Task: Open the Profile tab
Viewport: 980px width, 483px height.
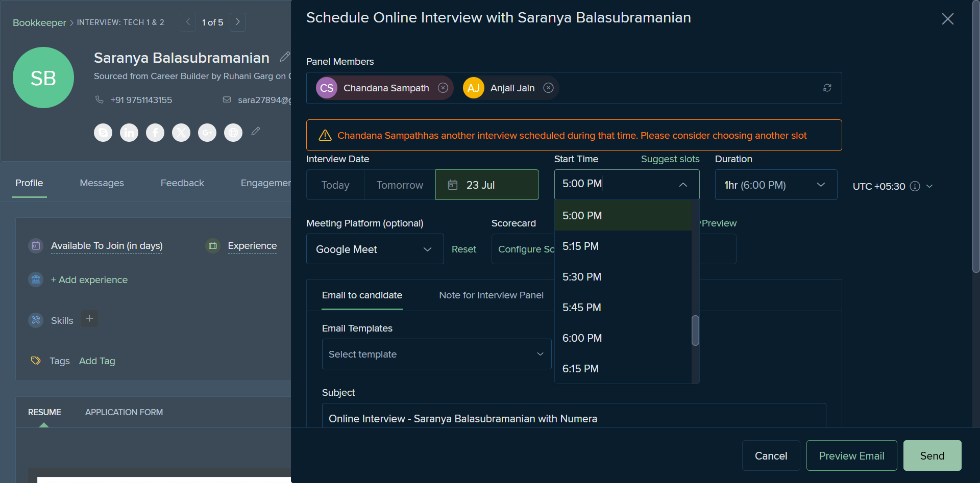Action: (29, 183)
